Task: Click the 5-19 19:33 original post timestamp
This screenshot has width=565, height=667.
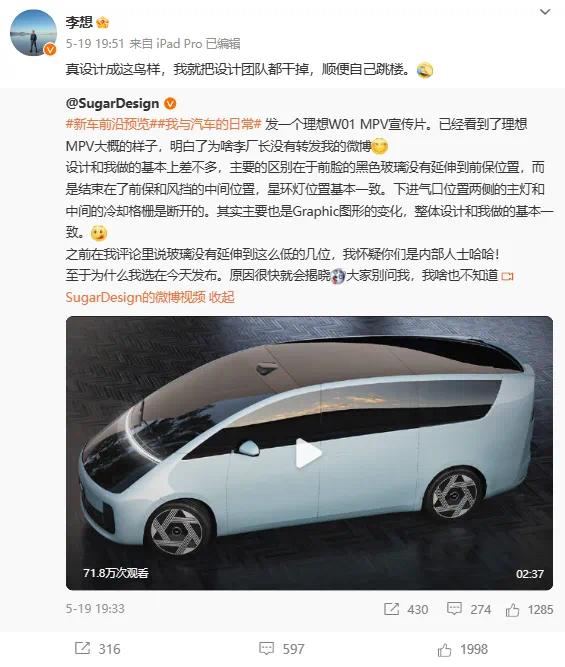Action: [95, 609]
